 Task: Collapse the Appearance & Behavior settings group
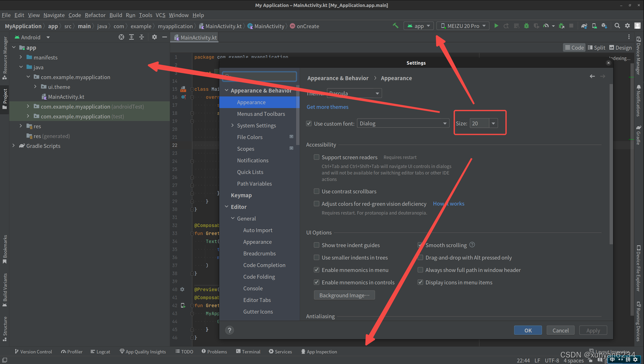coord(226,90)
